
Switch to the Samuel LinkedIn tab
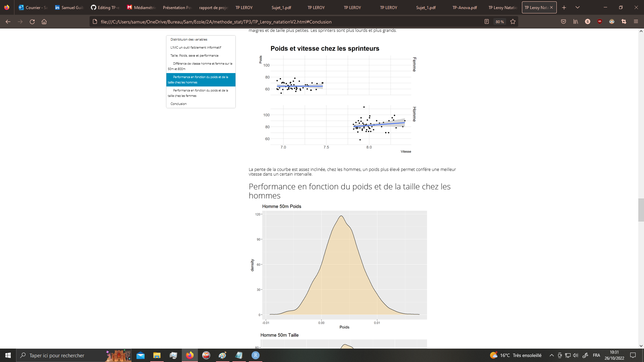(x=69, y=7)
